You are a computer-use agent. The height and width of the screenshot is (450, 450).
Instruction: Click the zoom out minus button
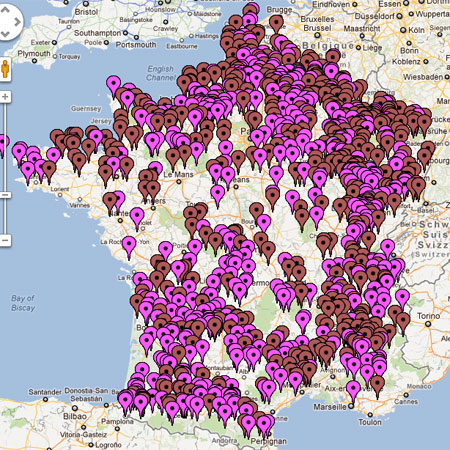pos(5,240)
